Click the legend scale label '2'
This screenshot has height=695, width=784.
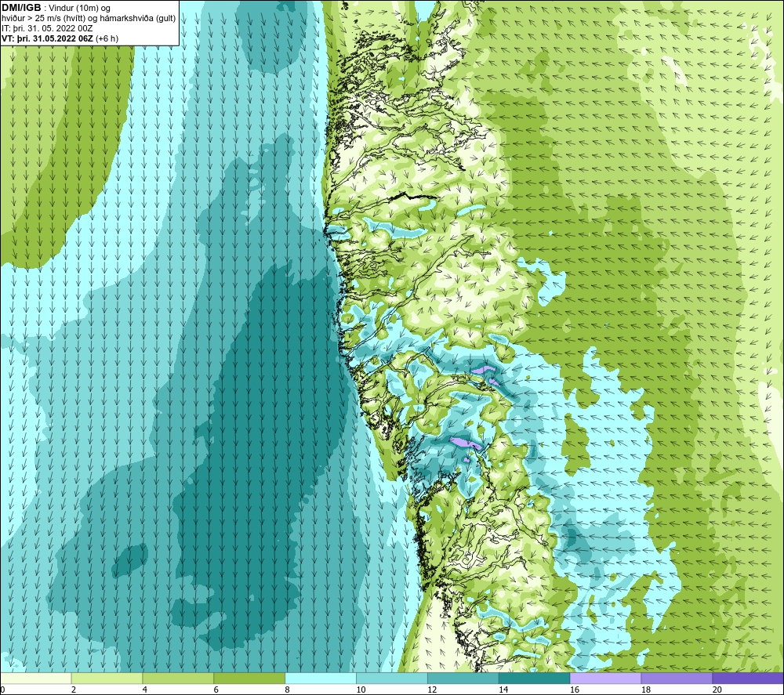pyautogui.click(x=74, y=690)
